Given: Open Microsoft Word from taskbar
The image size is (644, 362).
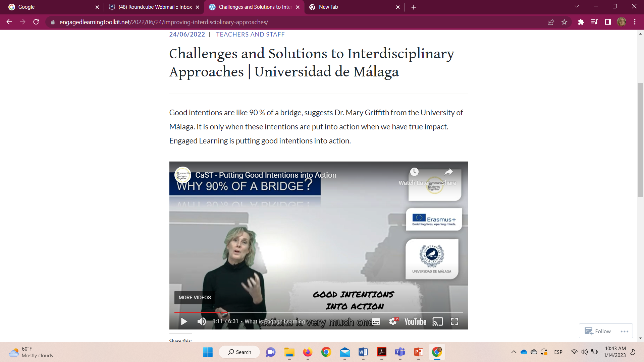Looking at the screenshot, I should 363,352.
